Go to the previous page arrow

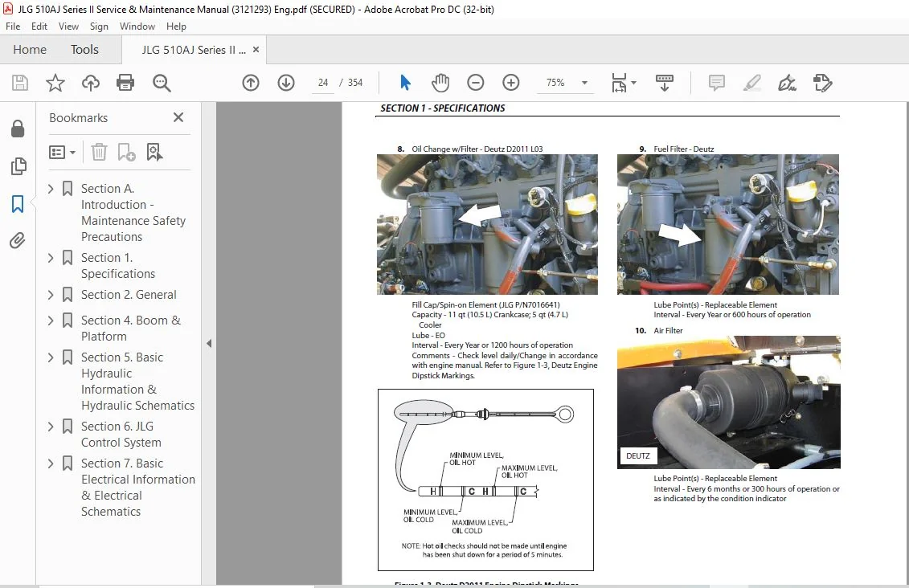coord(251,83)
